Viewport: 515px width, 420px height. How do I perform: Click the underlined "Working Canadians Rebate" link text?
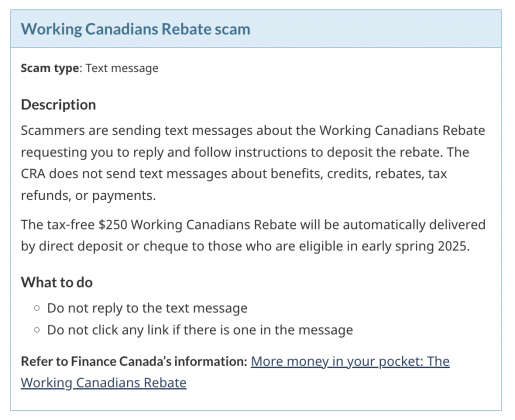pos(104,383)
